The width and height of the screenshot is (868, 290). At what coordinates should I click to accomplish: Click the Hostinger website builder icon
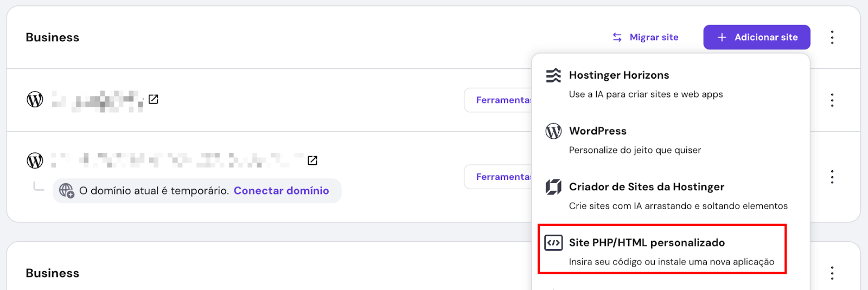(553, 187)
